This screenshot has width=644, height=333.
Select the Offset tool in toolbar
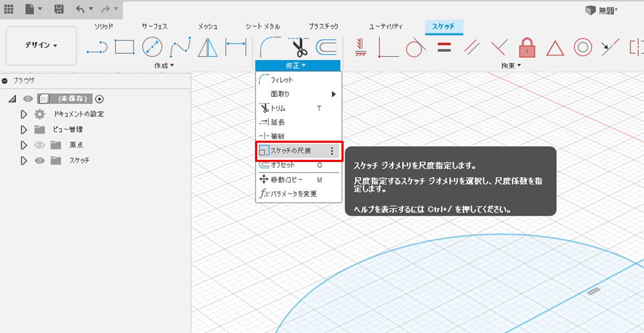(326, 47)
